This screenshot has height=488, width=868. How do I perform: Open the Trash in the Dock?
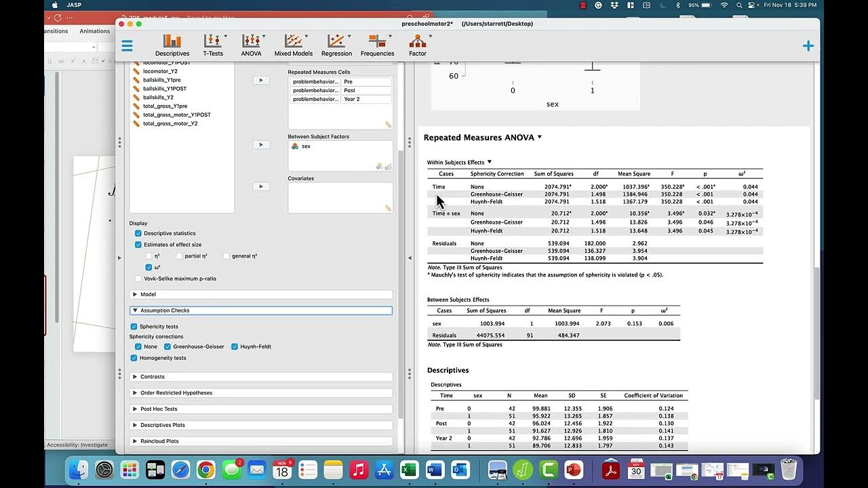tap(789, 469)
